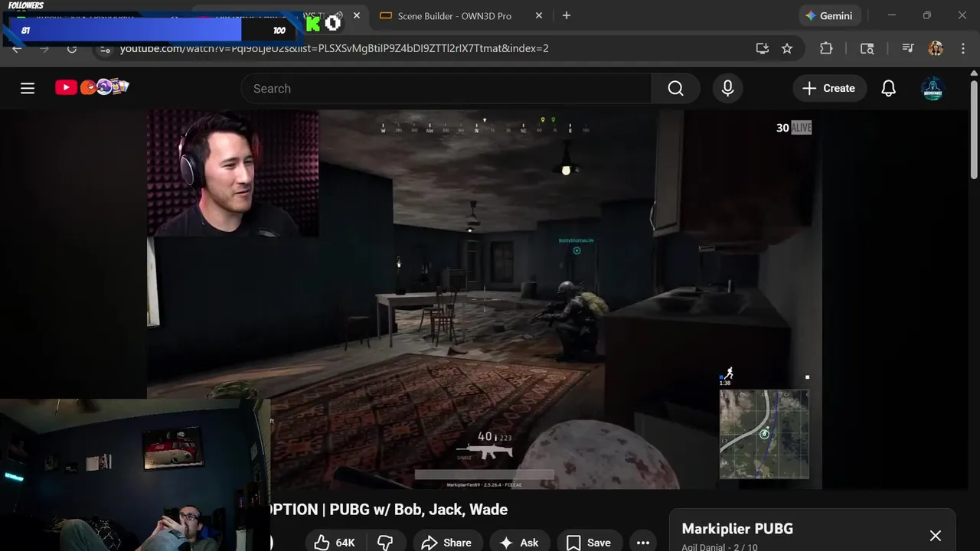
Task: Dislike the video
Action: pyautogui.click(x=385, y=543)
